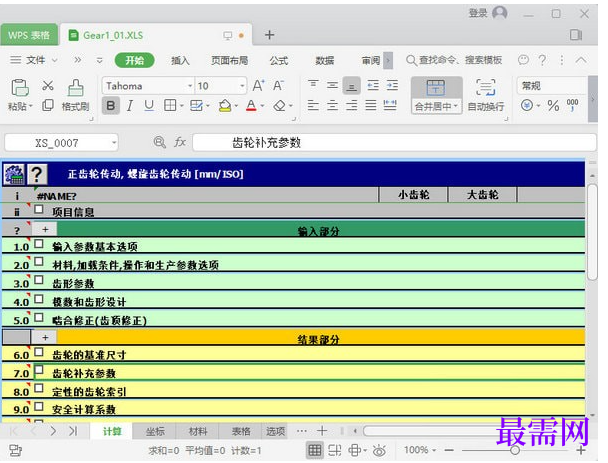The image size is (608, 463).
Task: Open new document tab plus button
Action: coord(269,35)
